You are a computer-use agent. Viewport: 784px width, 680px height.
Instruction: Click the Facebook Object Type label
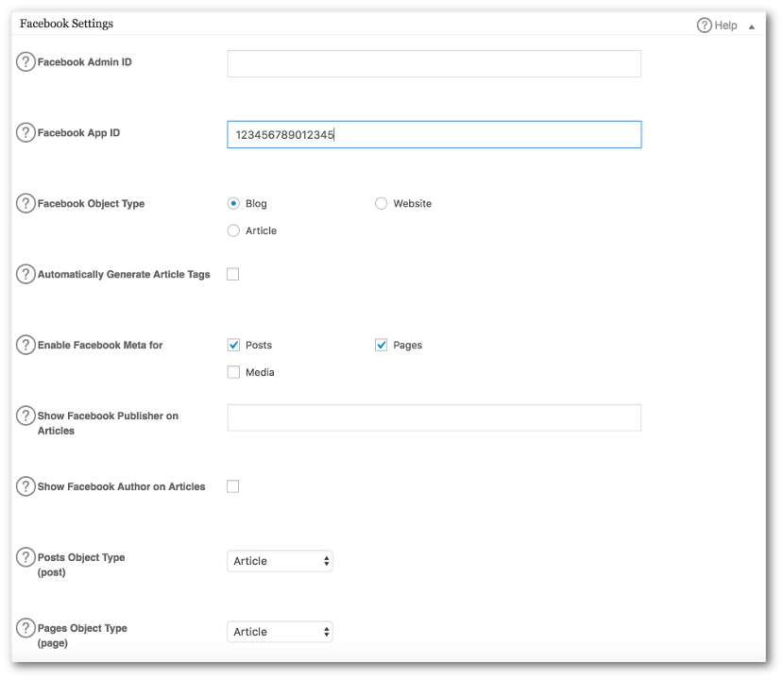tap(91, 203)
